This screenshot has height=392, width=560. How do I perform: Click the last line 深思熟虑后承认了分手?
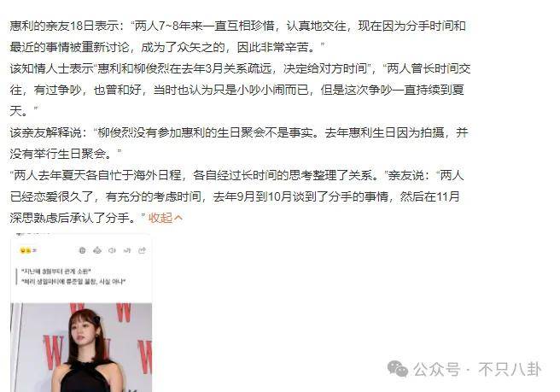pos(78,218)
